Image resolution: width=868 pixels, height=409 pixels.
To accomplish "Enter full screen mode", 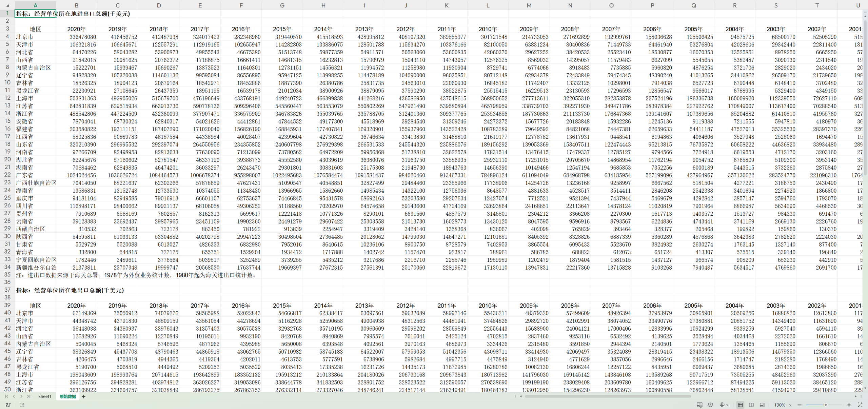I will pos(860,405).
